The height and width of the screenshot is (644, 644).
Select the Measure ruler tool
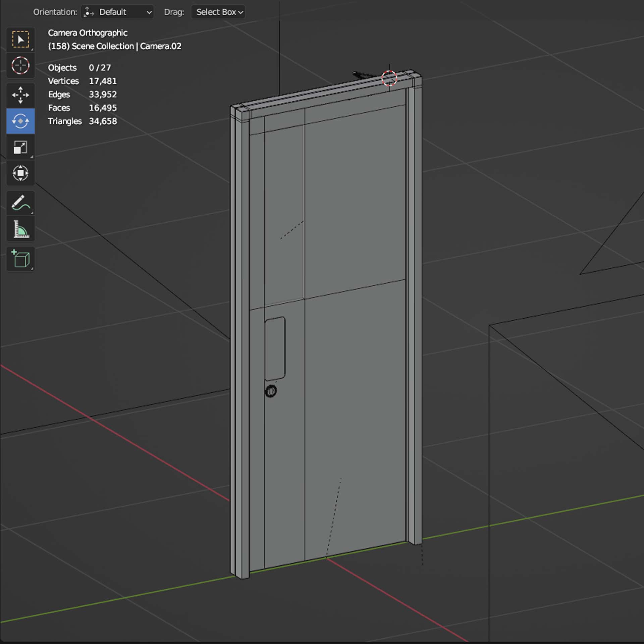click(20, 229)
